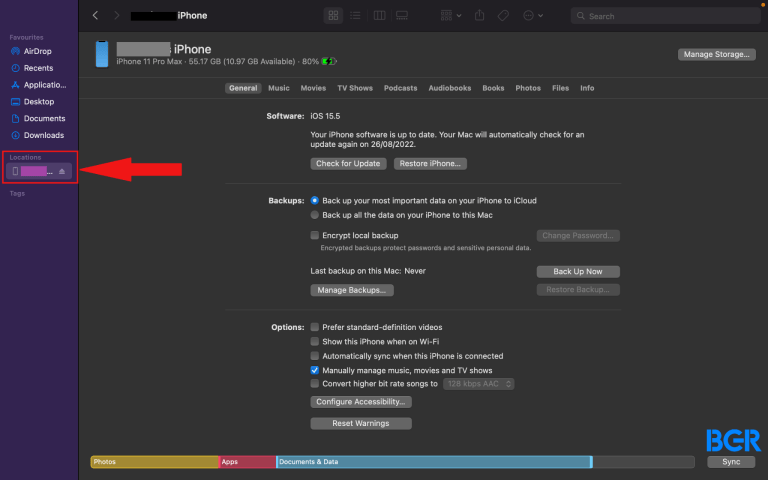Click the Favourites heading in sidebar
Viewport: 768px width, 480px height.
[26, 37]
